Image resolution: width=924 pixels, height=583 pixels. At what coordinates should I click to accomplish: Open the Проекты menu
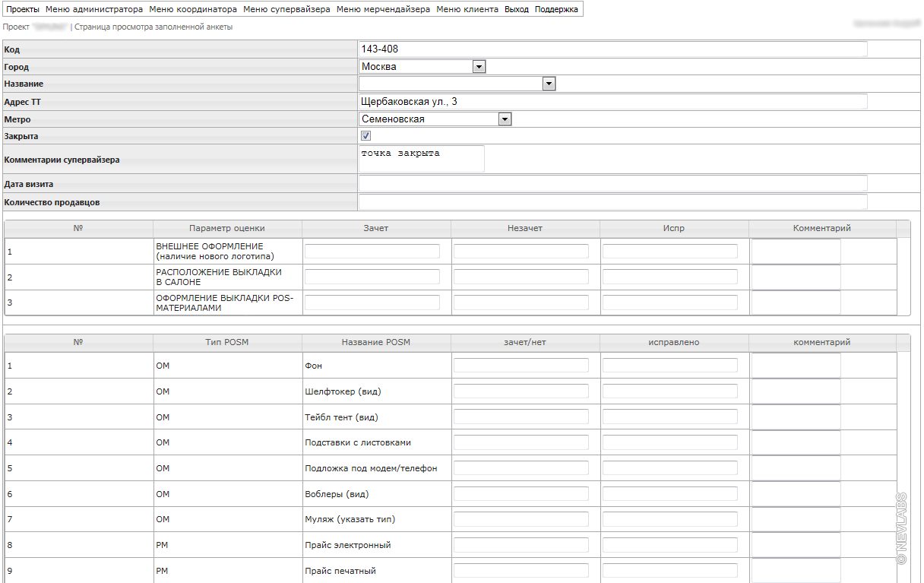coord(23,10)
